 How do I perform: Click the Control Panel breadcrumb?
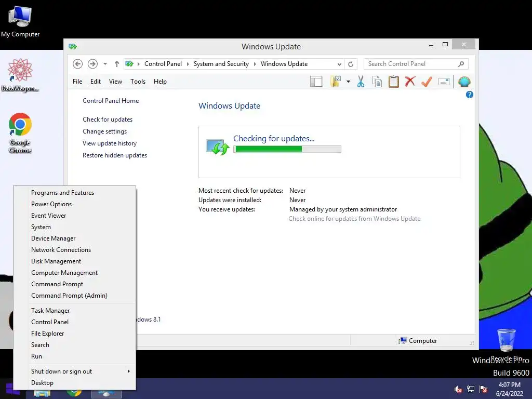(163, 64)
